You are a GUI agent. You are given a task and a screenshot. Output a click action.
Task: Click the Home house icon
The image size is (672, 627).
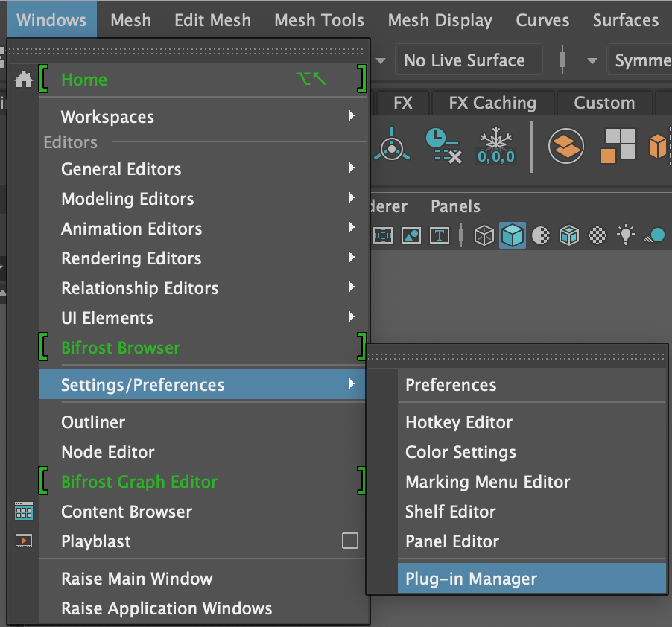coord(24,80)
